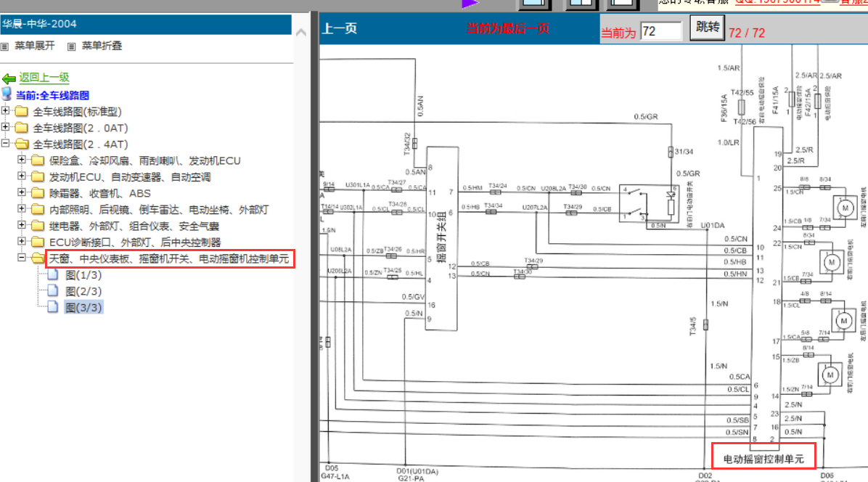Image resolution: width=868 pixels, height=482 pixels.
Task: Go to 上一页 previous page
Action: pos(340,29)
